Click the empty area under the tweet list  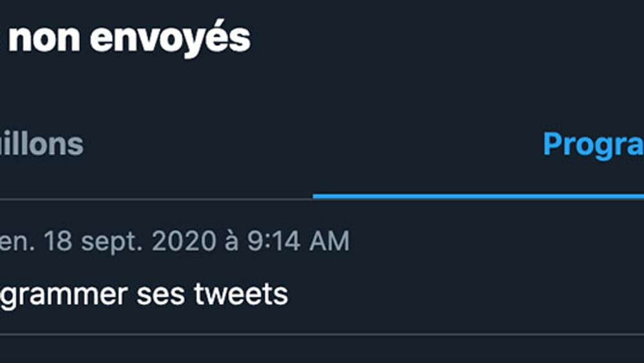click(x=322, y=349)
